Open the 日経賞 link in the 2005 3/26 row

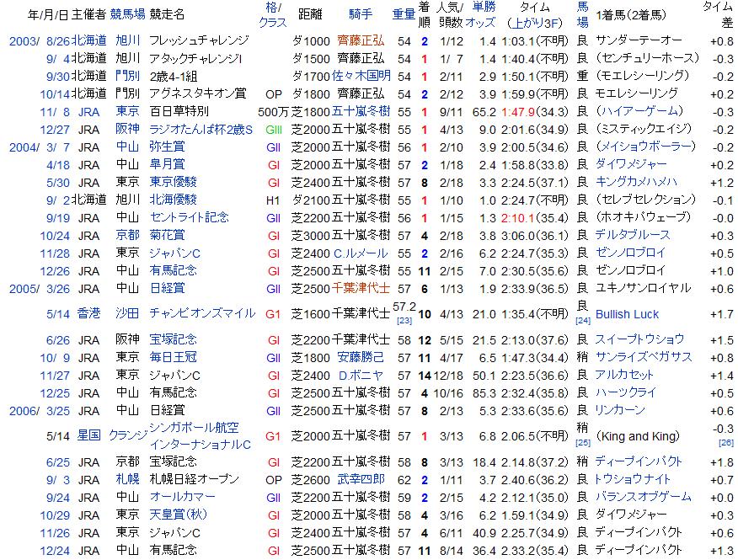[x=167, y=288]
